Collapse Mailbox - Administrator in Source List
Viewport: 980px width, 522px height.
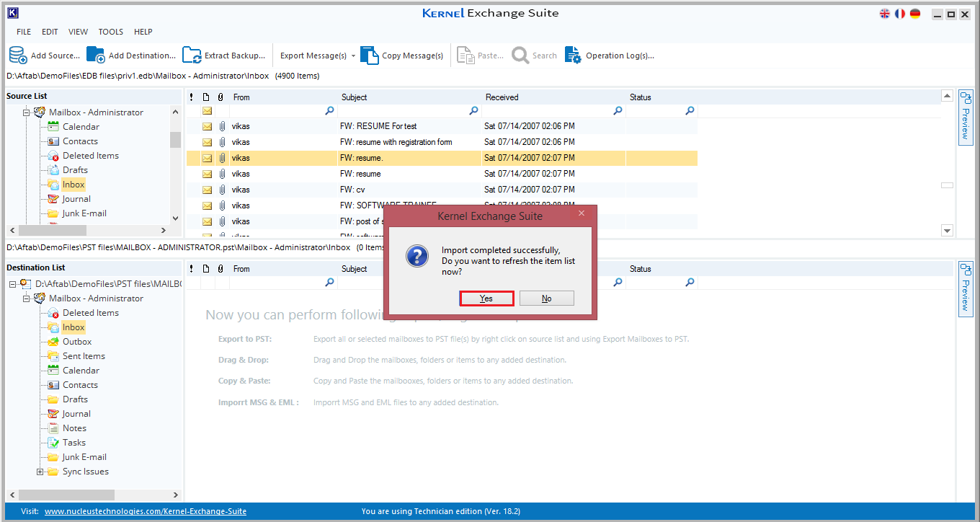point(27,112)
